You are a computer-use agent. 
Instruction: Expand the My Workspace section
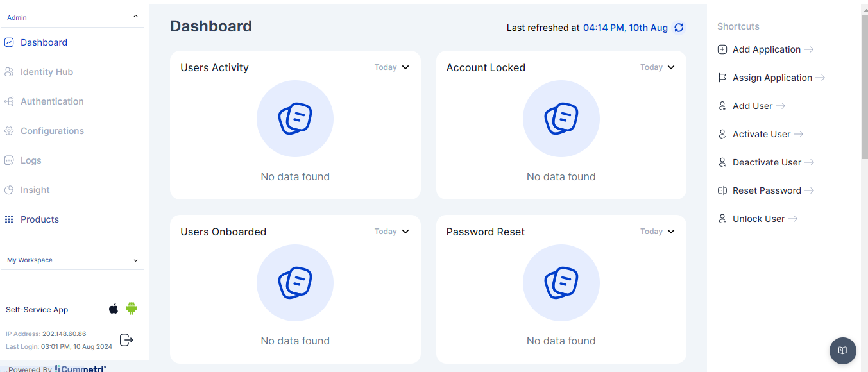pyautogui.click(x=135, y=260)
